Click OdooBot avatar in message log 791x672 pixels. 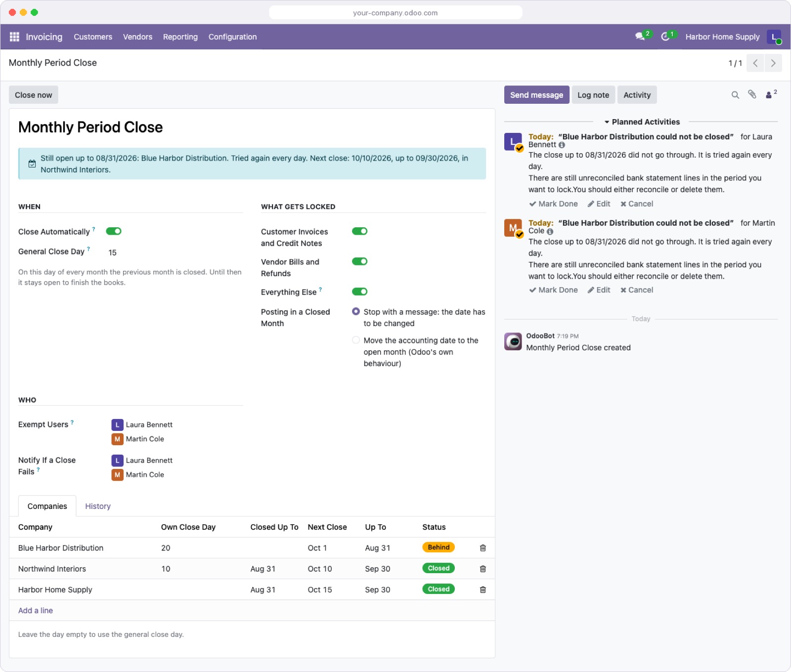(x=513, y=341)
